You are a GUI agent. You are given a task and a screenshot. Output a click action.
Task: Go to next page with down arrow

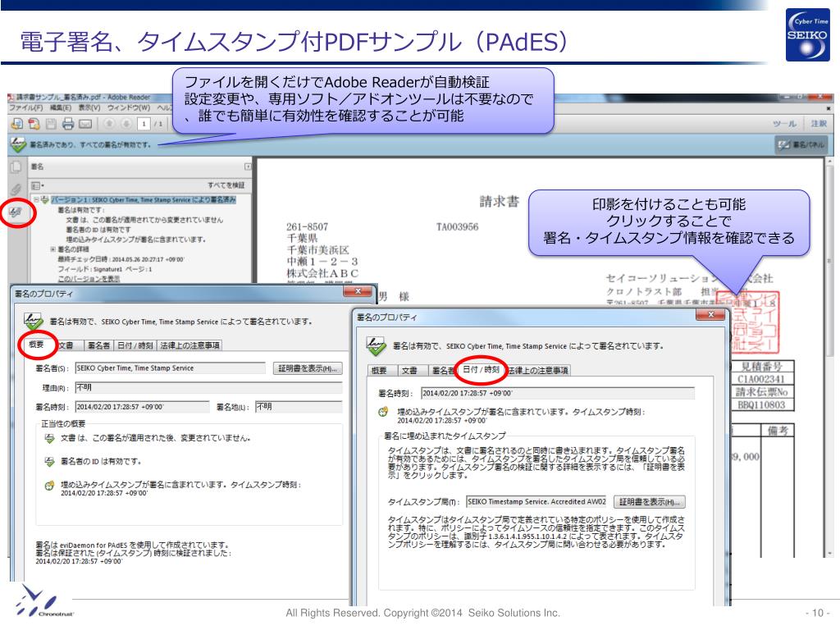[x=126, y=124]
